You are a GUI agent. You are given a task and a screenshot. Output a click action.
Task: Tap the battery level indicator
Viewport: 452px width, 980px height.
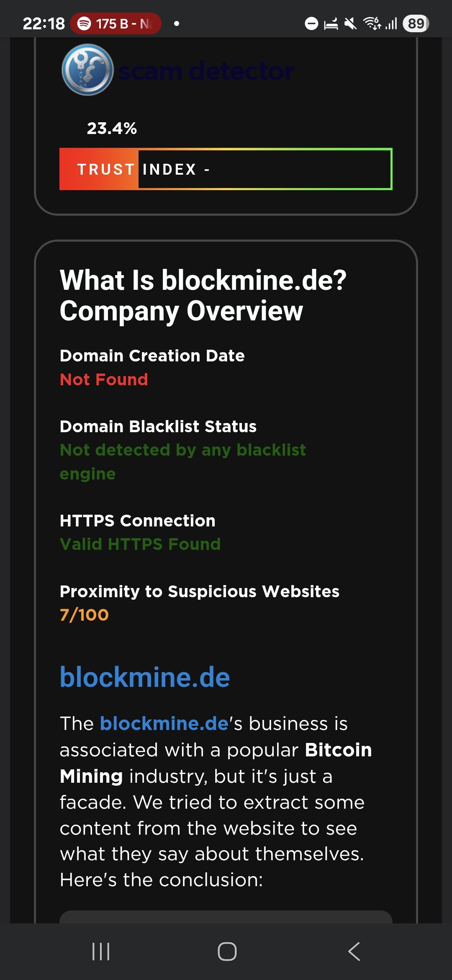tap(416, 23)
